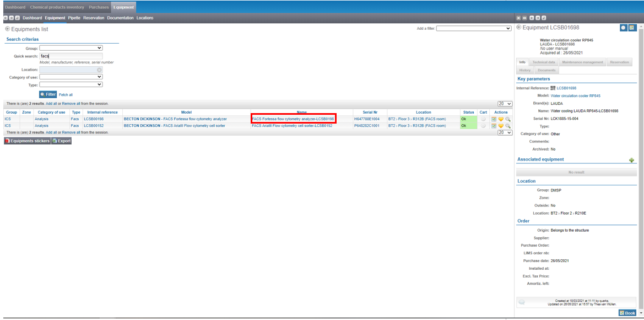Clear the Location field with the X icon
This screenshot has width=644, height=320.
click(x=99, y=70)
